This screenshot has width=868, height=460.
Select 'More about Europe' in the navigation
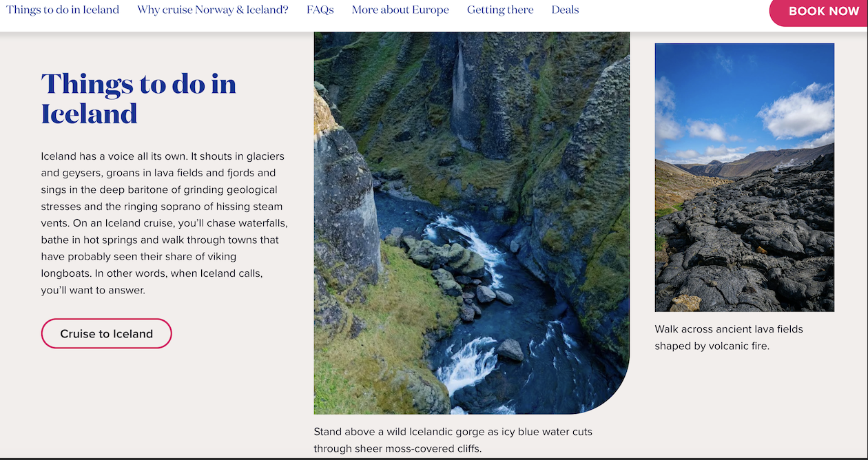(400, 10)
